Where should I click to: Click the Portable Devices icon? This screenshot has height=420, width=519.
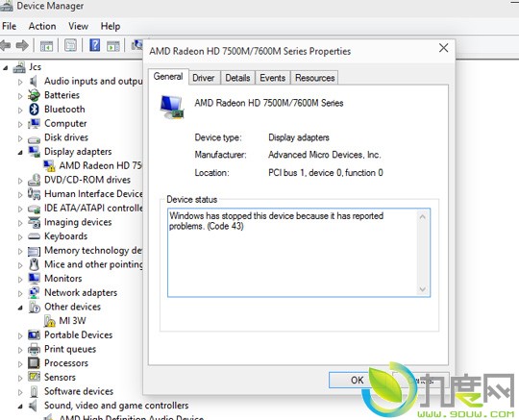pos(34,334)
